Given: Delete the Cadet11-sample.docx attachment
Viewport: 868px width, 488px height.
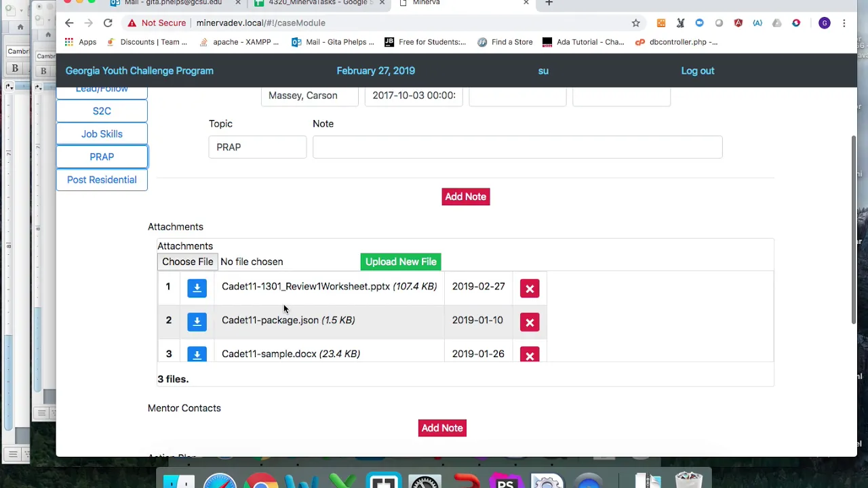Looking at the screenshot, I should click(530, 354).
